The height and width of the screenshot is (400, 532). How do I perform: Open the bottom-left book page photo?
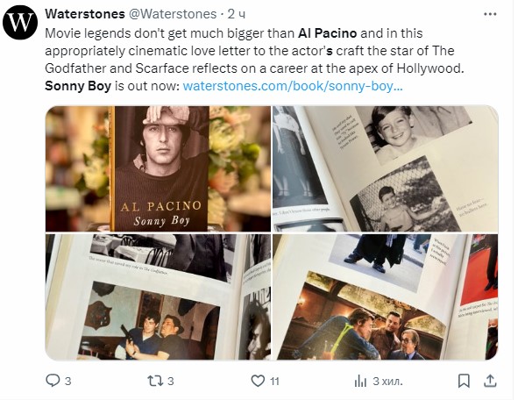click(158, 296)
